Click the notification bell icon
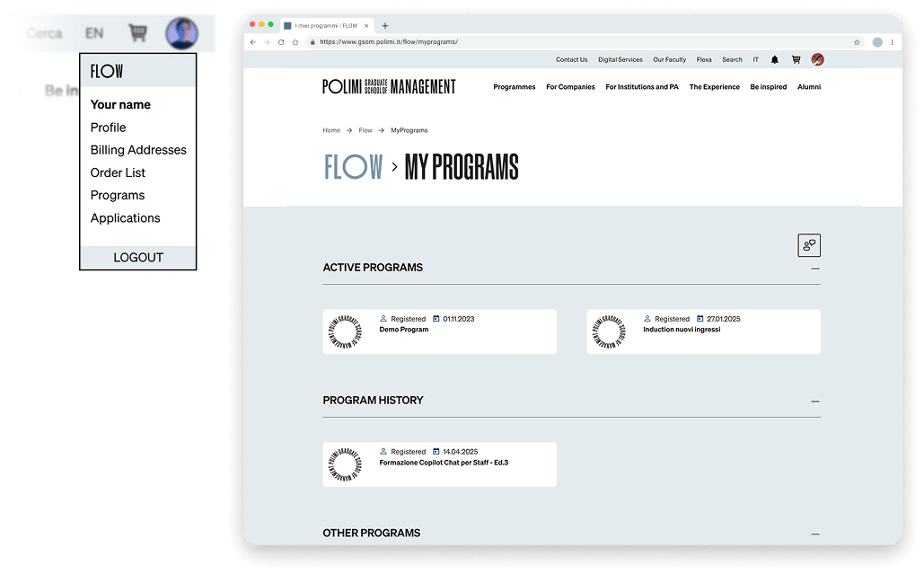924x574 pixels. [x=775, y=60]
